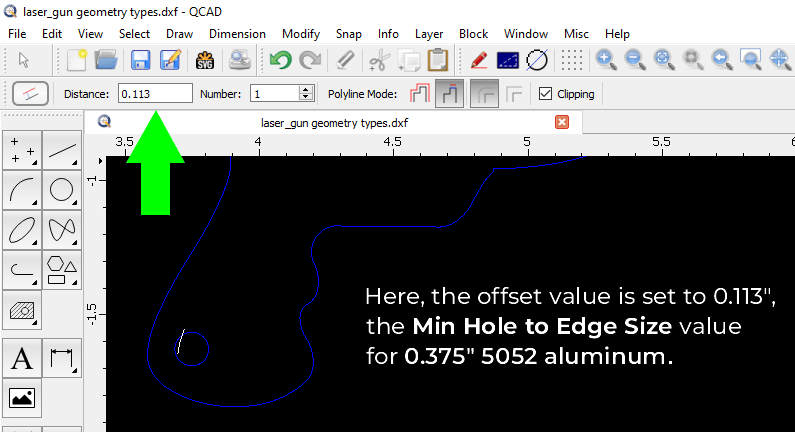Select the Hatch tool

click(22, 310)
